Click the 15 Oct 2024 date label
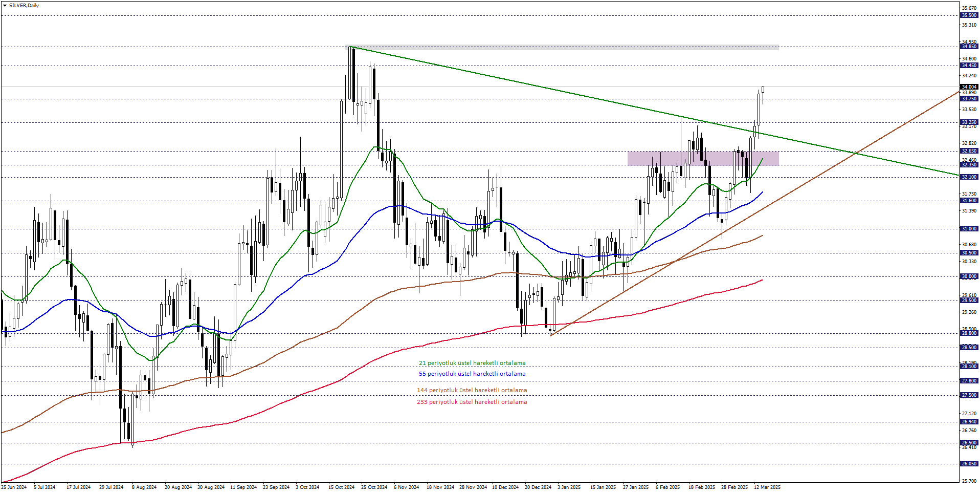 (341, 487)
